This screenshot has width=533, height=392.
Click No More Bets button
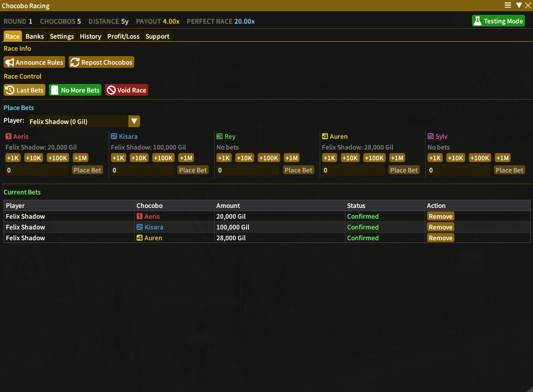pos(75,90)
